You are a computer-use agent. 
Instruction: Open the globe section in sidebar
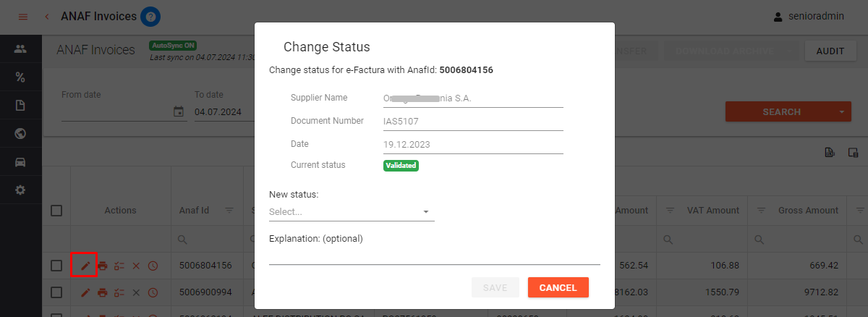(20, 134)
